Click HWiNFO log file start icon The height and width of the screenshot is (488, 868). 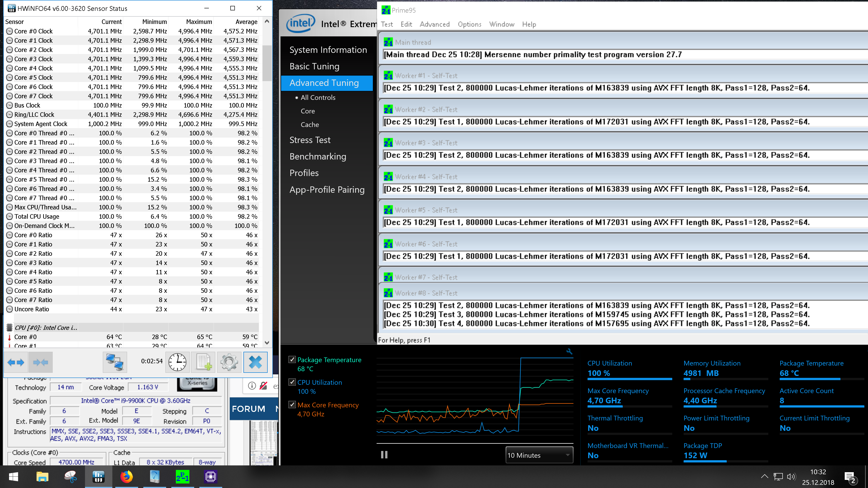(x=203, y=362)
